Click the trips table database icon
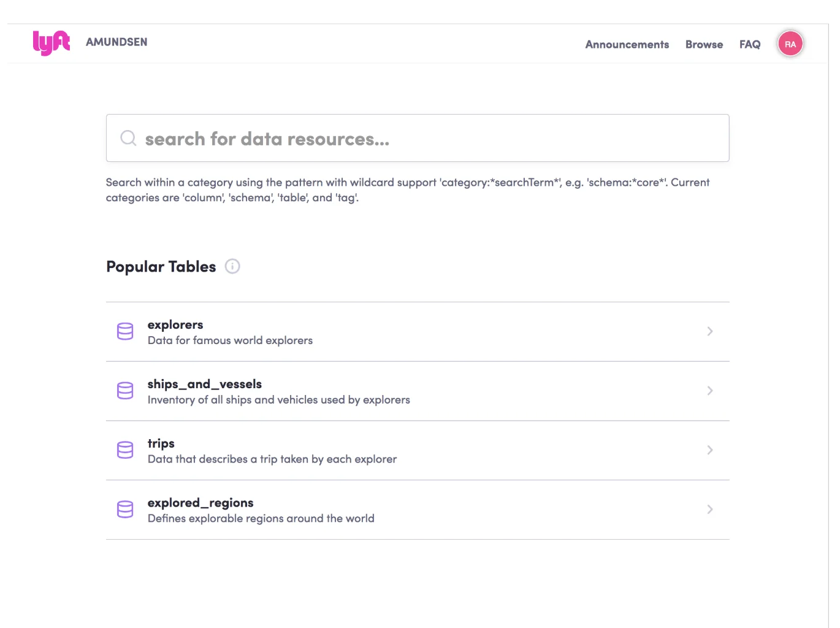840x628 pixels. coord(125,450)
